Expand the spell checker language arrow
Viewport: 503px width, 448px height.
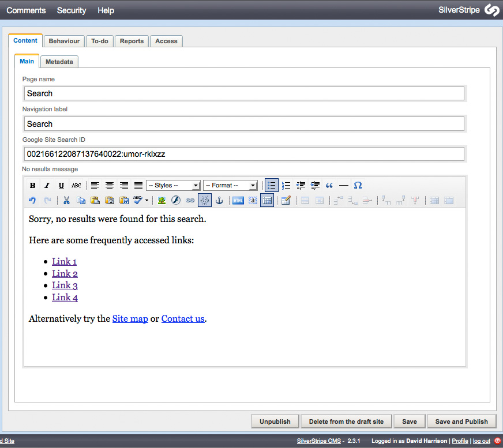(147, 201)
